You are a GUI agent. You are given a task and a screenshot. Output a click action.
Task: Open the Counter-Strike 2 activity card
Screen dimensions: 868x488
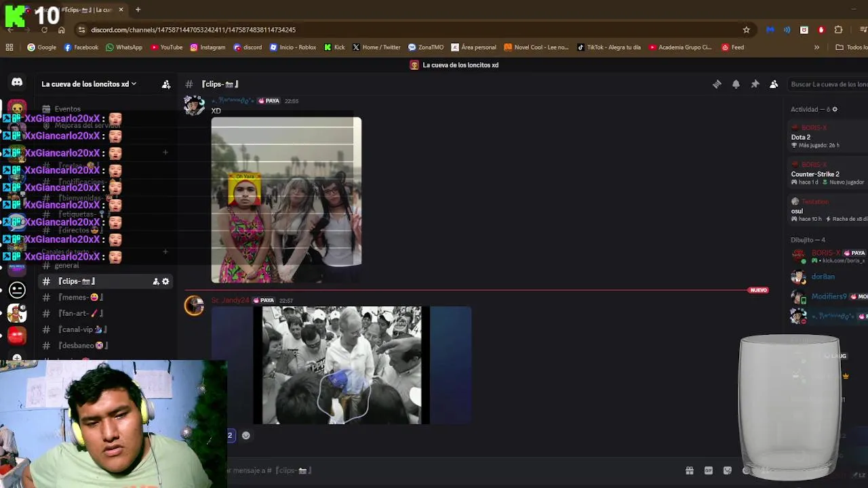point(829,174)
